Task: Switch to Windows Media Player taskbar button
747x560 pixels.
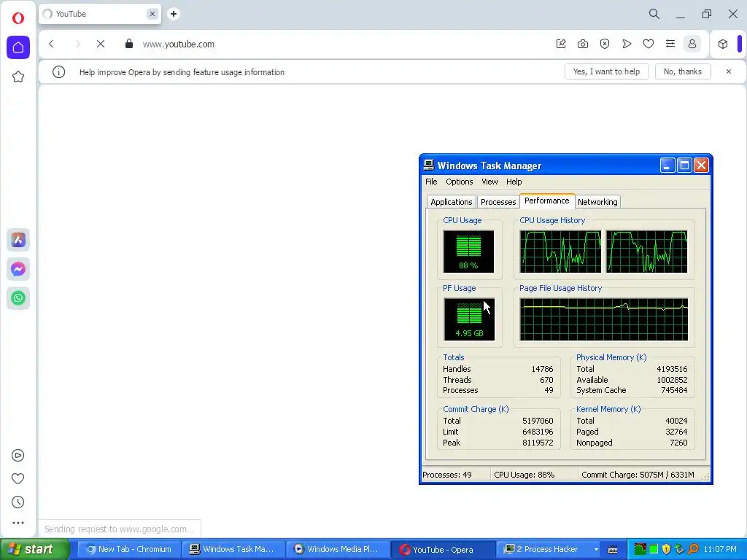Action: tap(338, 550)
